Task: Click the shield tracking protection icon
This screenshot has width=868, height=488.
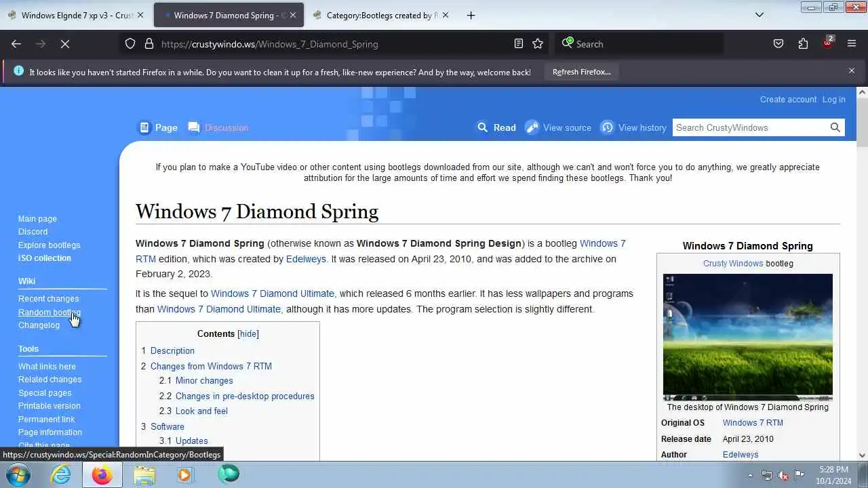Action: [130, 44]
